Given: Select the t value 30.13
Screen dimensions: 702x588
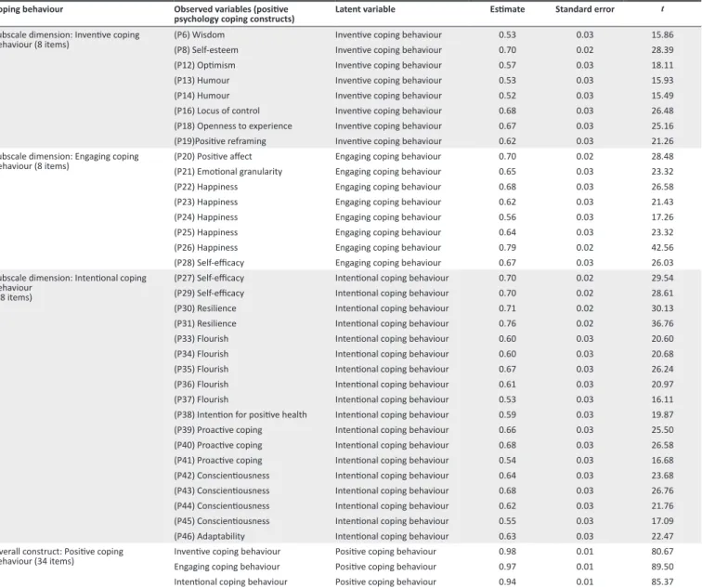Looking at the screenshot, I should (x=662, y=308).
